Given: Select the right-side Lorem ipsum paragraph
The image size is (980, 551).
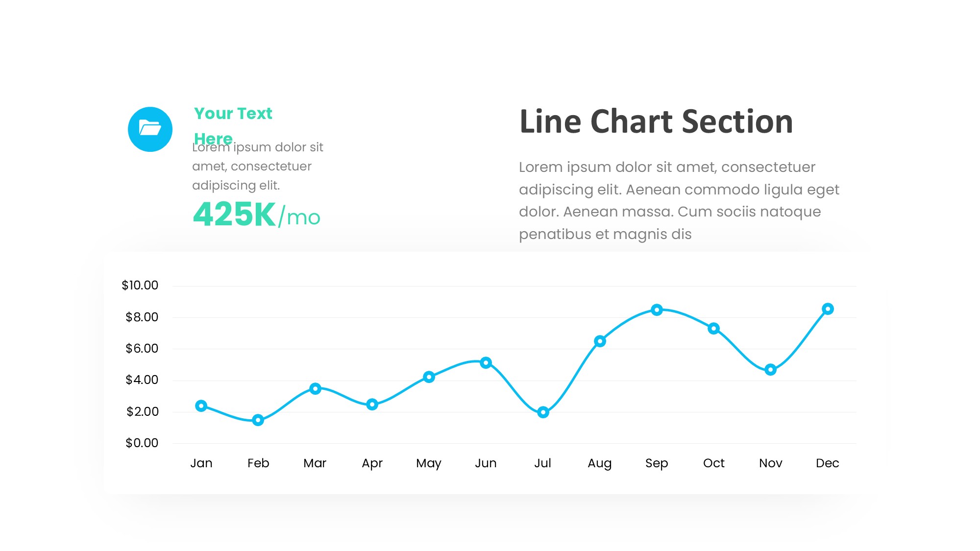Looking at the screenshot, I should (x=679, y=200).
